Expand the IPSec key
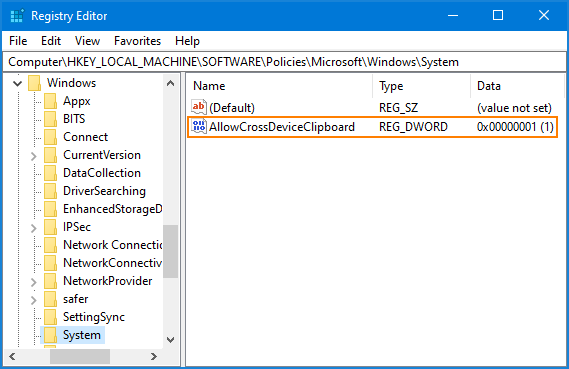 [33, 228]
